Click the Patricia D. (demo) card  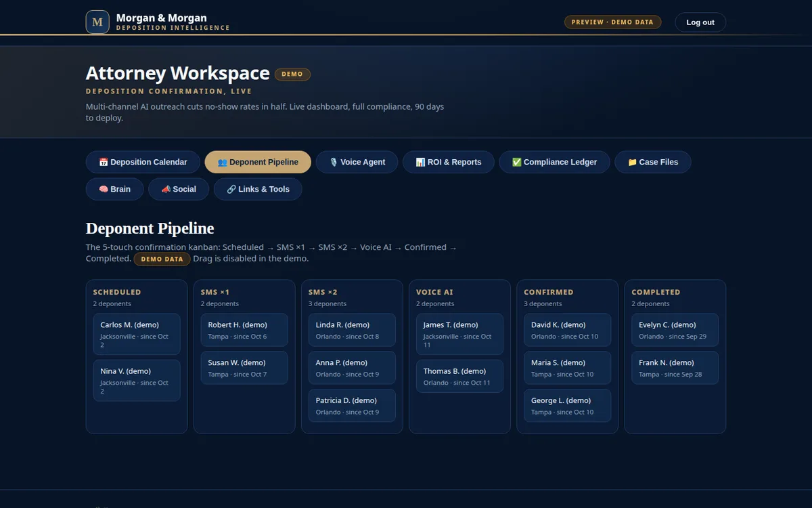(352, 406)
